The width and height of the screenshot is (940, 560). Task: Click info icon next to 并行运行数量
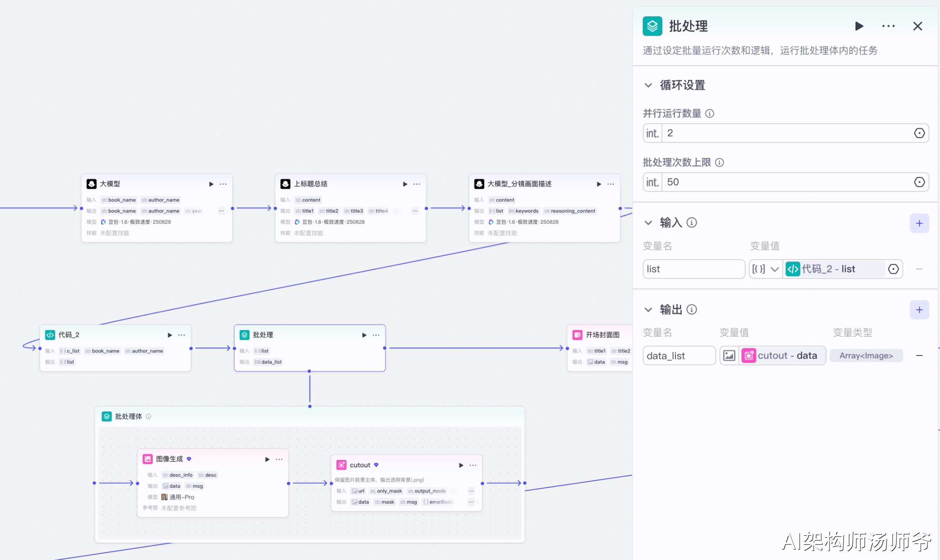(x=710, y=114)
